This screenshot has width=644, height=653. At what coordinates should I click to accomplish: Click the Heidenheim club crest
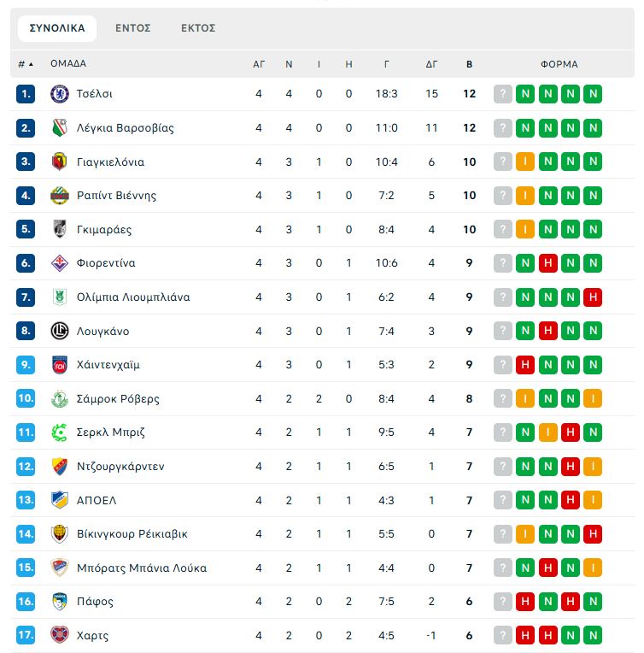tap(59, 365)
